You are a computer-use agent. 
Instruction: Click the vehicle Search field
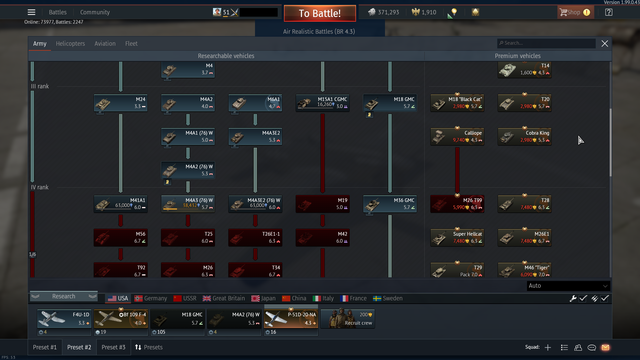546,43
